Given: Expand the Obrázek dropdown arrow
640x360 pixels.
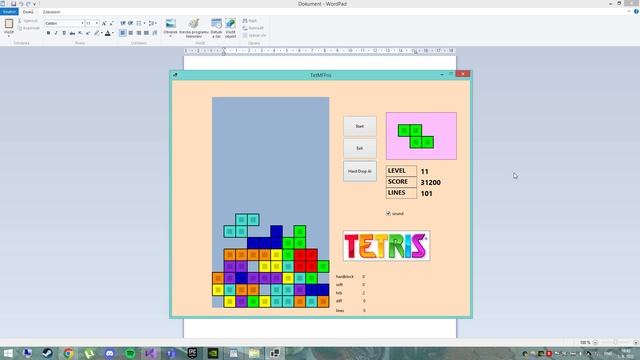Looking at the screenshot, I should pos(171,36).
